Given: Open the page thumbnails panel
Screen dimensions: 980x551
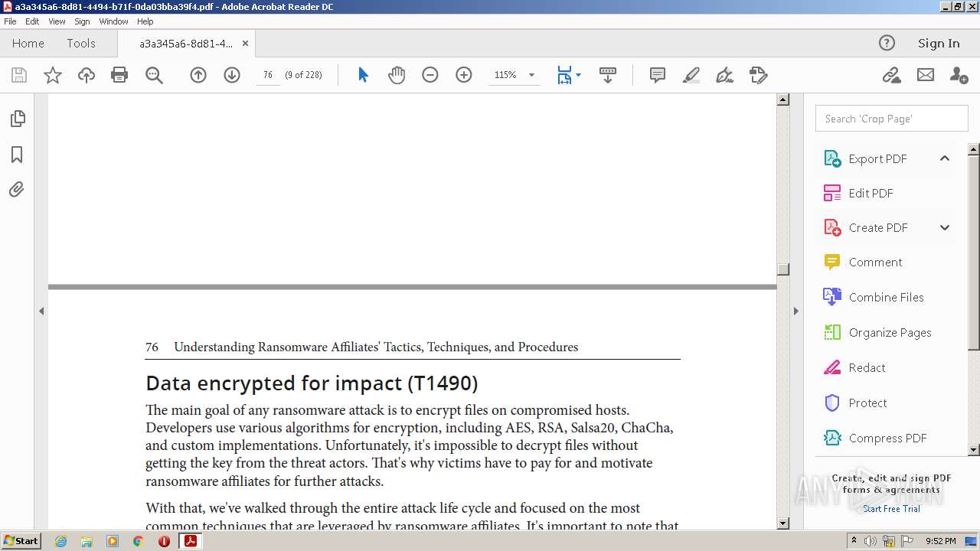Looking at the screenshot, I should tap(17, 119).
